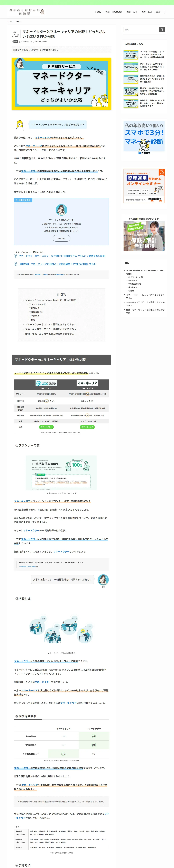Select 結論｜マネーキャリアの方が総合的 in sidebar 目次
Viewport: 174px width, 868px height.
point(145,311)
